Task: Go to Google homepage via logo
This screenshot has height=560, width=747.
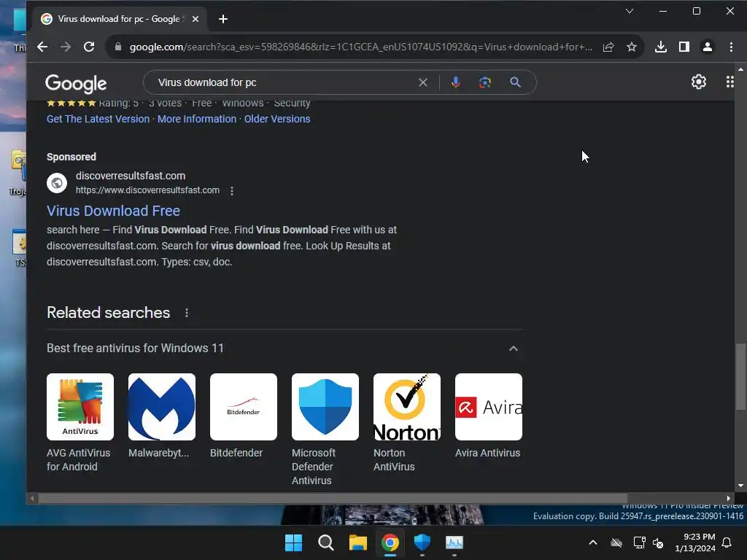Action: coord(76,83)
